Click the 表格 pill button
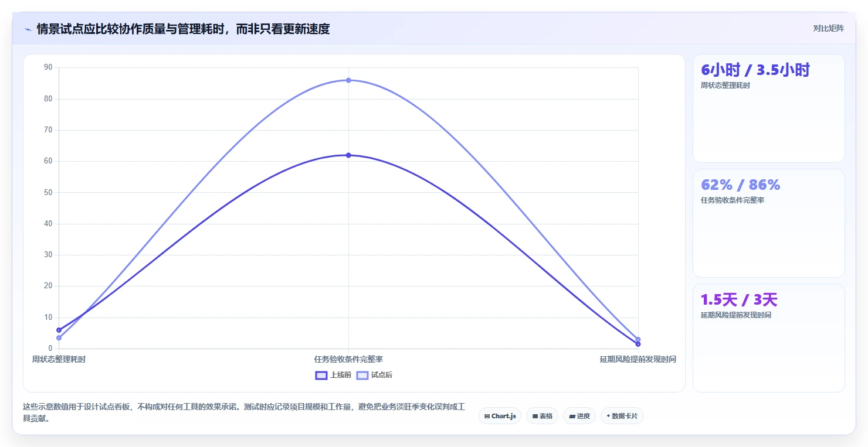868x447 pixels. (x=542, y=416)
